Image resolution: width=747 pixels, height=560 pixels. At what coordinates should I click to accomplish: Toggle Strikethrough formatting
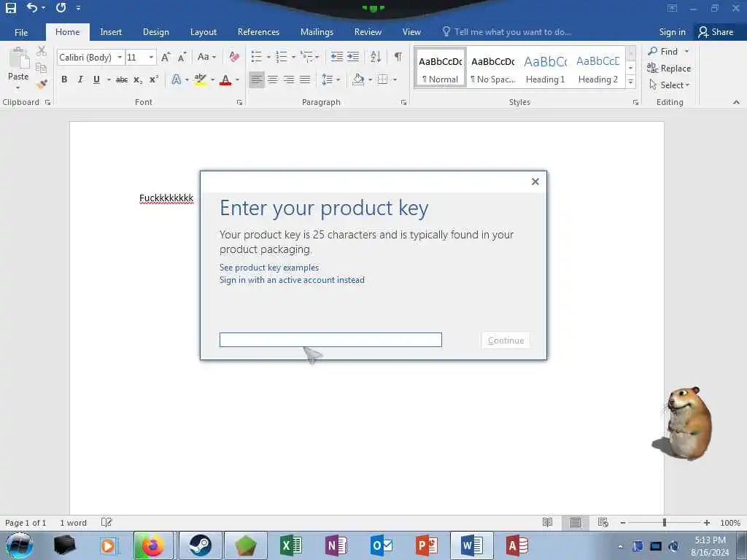(122, 79)
